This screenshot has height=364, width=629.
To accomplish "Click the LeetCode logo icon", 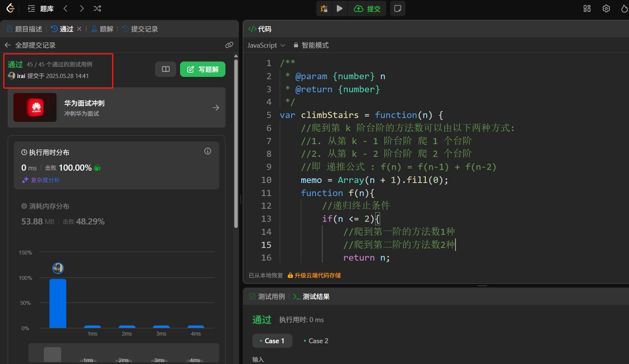I will click(10, 8).
